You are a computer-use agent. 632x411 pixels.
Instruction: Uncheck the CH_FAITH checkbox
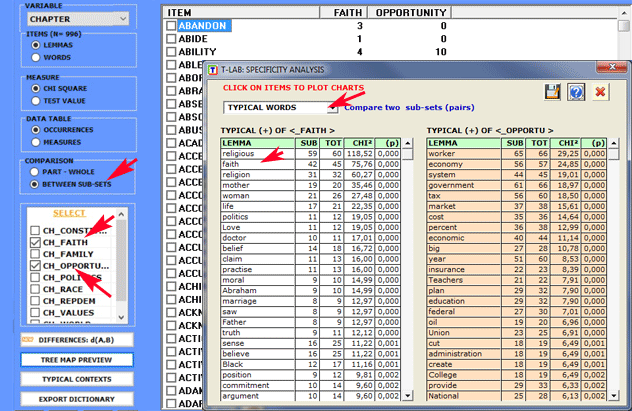(35, 242)
